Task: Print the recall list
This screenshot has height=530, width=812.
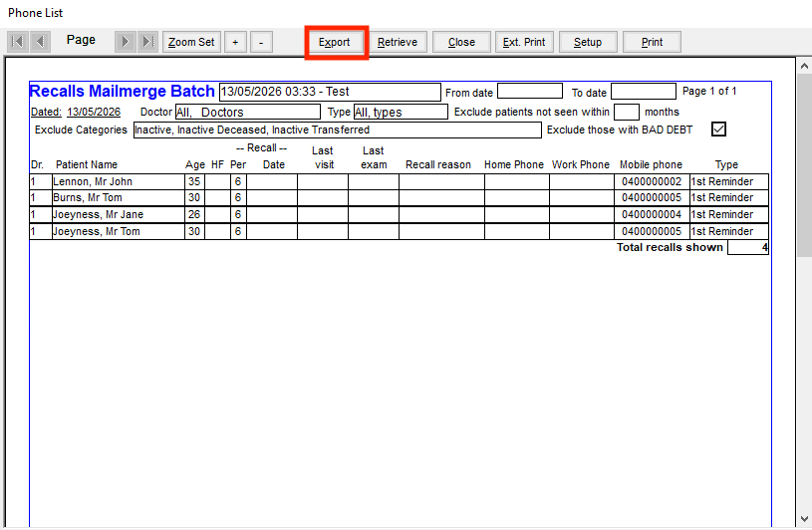Action: click(x=652, y=42)
